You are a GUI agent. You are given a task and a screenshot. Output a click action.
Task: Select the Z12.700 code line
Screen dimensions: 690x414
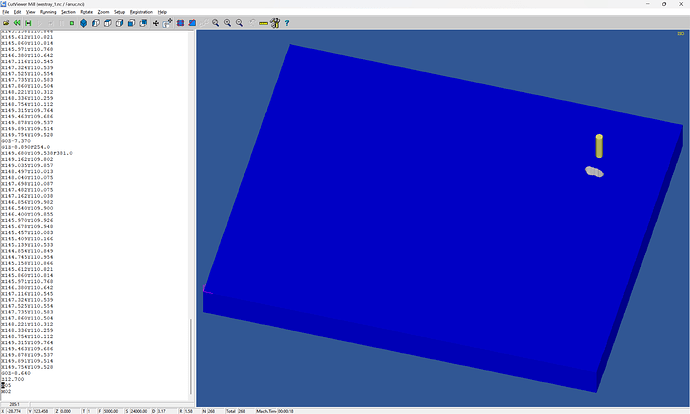(x=13, y=379)
